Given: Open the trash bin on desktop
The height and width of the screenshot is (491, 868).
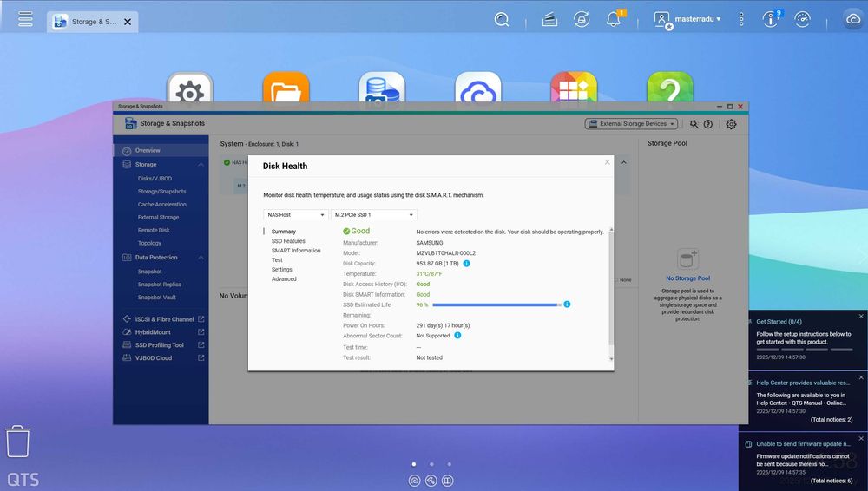Looking at the screenshot, I should click(x=17, y=442).
